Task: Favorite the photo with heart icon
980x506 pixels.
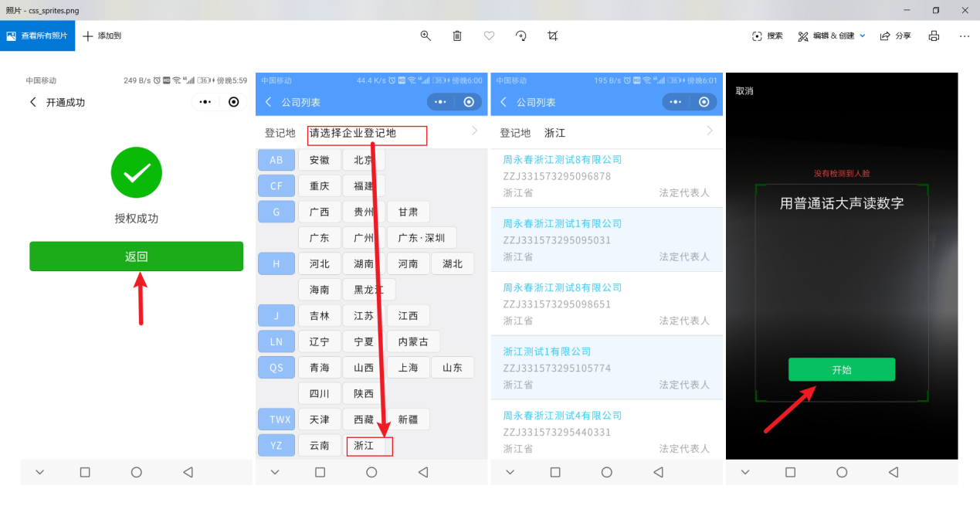Action: click(489, 36)
